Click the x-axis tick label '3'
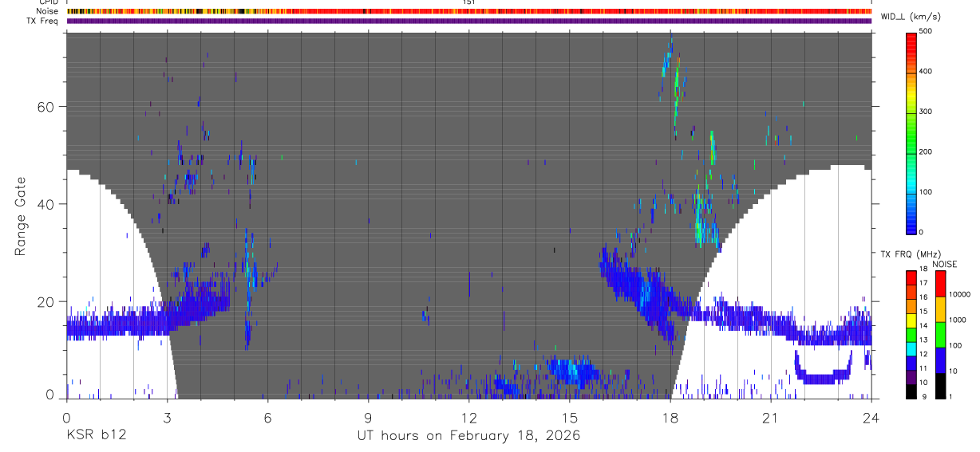 [168, 417]
